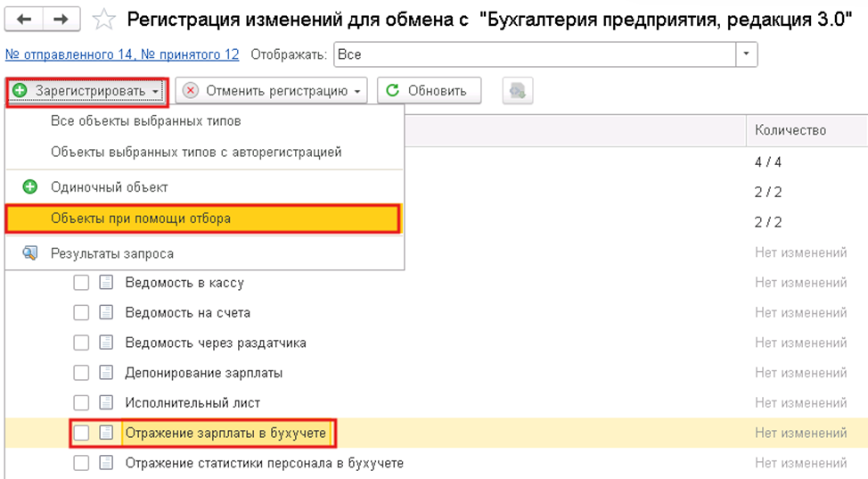868x479 pixels.
Task: Click Нет изменений for Ведомость в кассу
Action: (x=800, y=283)
